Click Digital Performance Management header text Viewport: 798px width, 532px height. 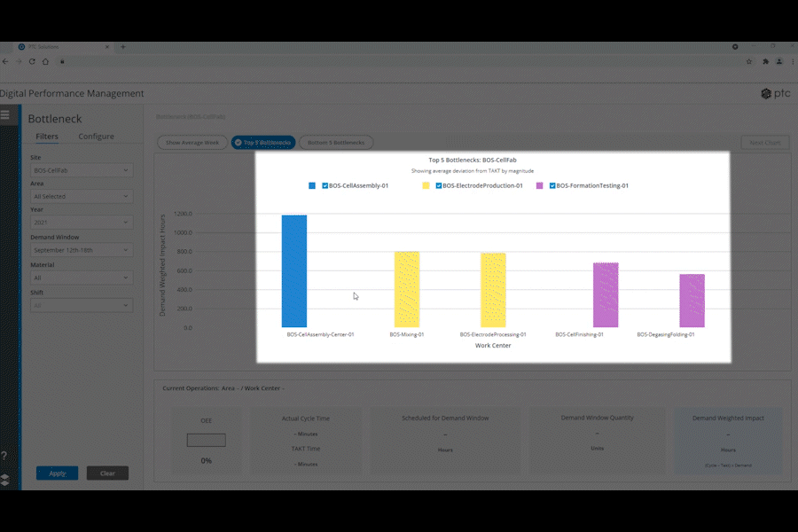(x=72, y=93)
